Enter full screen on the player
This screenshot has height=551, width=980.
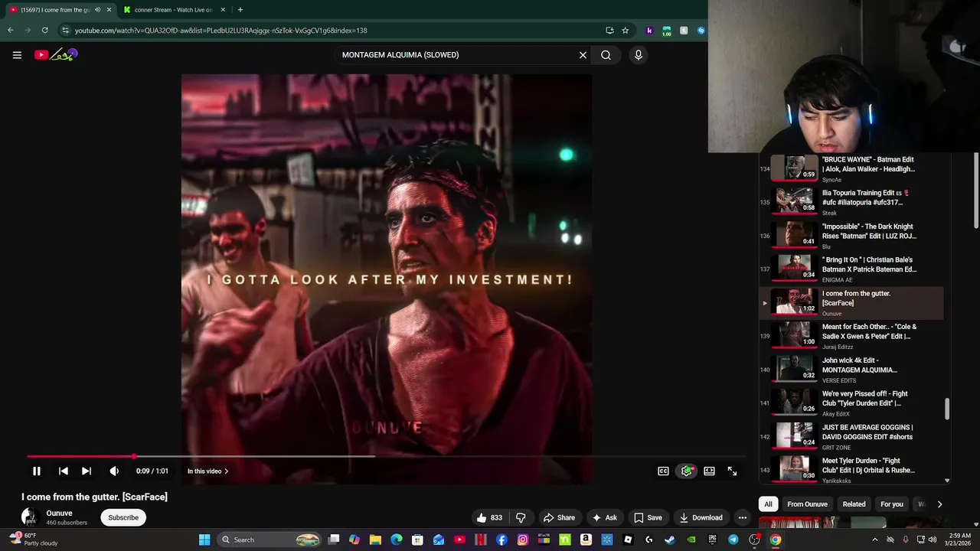pyautogui.click(x=732, y=471)
